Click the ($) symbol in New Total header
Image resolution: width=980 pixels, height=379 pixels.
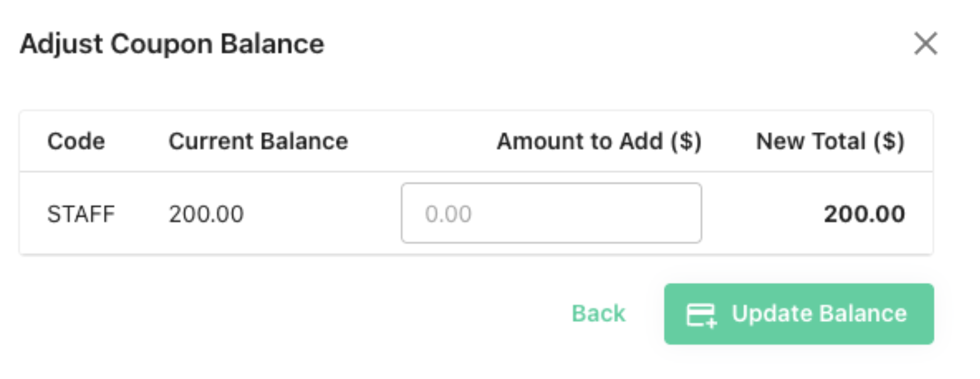point(888,141)
